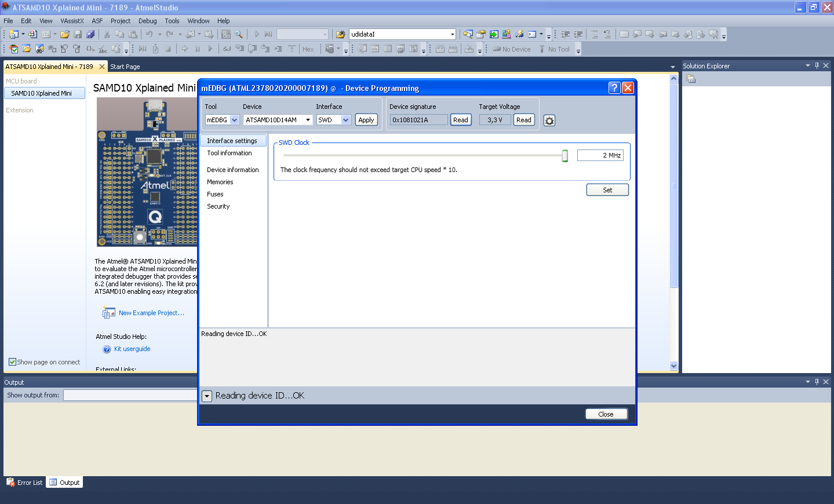
Task: Close the ATSAMD10 Xplained Mini document tab
Action: pos(102,67)
